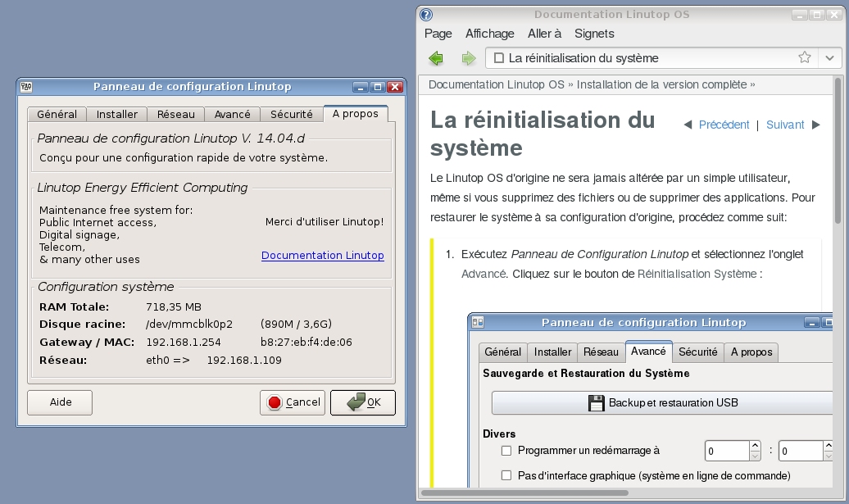Image resolution: width=849 pixels, height=504 pixels.
Task: Click the text Merci d'utiliser Linutop!
Action: click(x=325, y=222)
